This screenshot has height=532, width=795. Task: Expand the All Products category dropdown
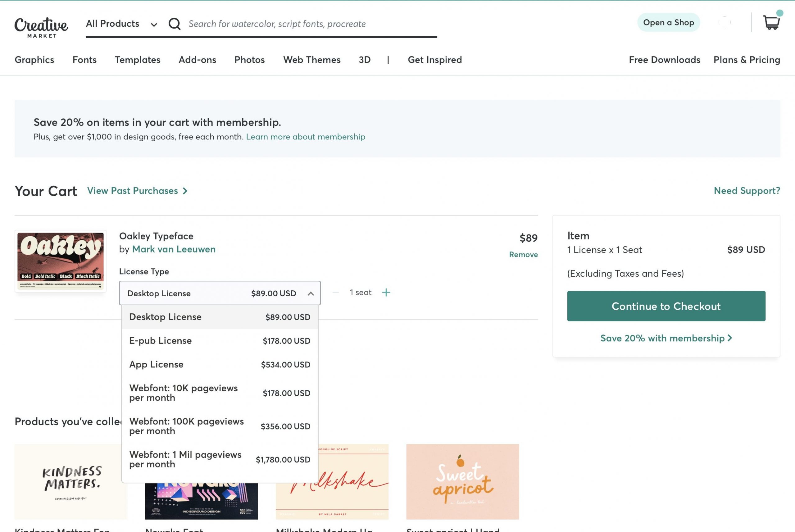(121, 24)
